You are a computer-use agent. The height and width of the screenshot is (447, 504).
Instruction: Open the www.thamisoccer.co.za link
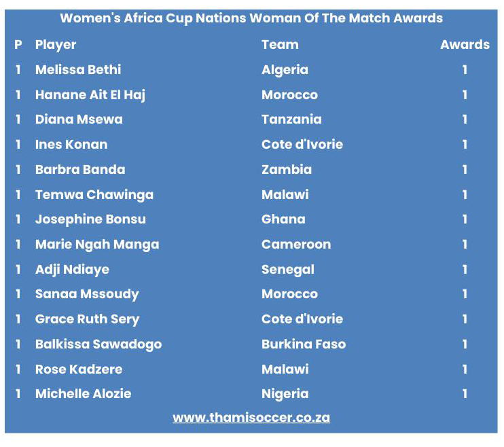click(x=251, y=417)
